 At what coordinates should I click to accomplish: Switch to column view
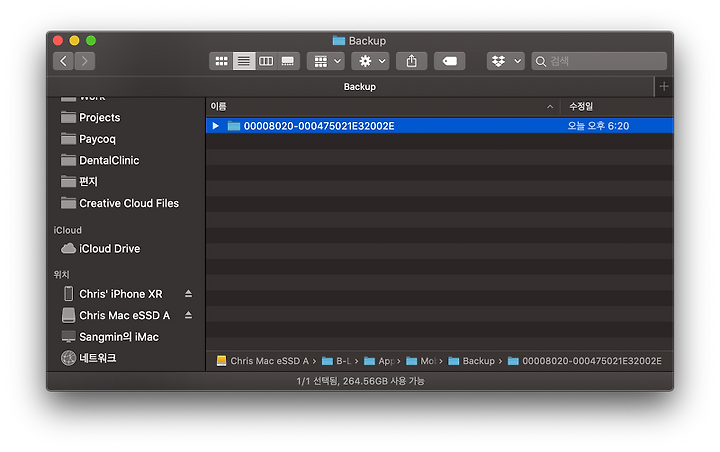(x=266, y=61)
